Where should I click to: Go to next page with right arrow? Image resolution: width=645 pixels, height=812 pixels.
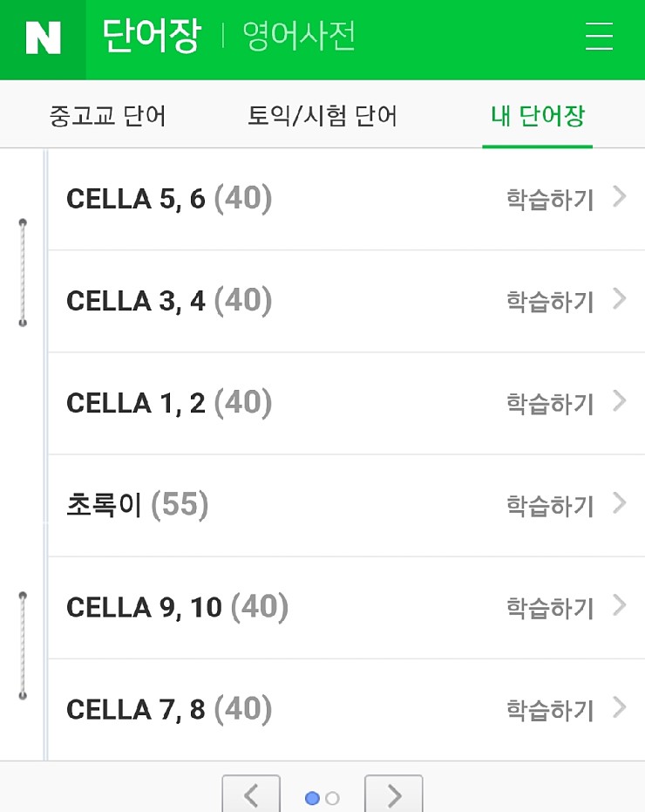tap(393, 795)
